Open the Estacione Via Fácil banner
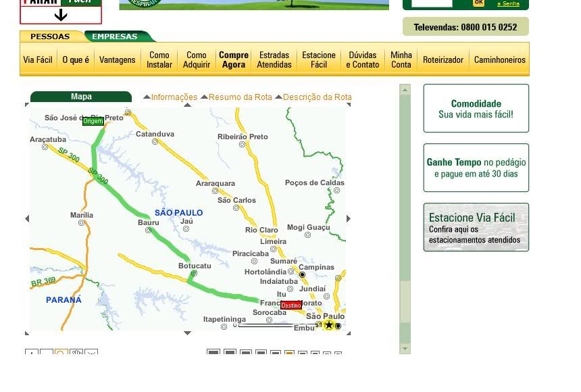Viewport: 581px width, 392px height. tap(476, 227)
